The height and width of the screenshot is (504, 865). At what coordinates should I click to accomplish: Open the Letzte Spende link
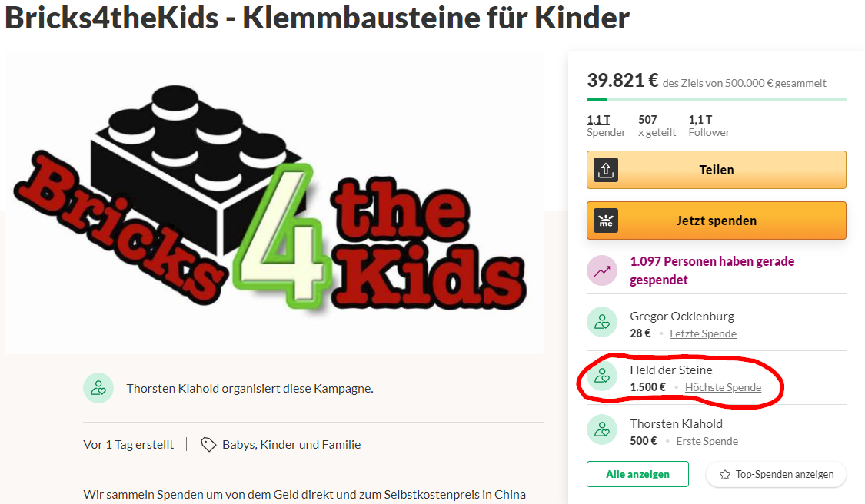(703, 333)
